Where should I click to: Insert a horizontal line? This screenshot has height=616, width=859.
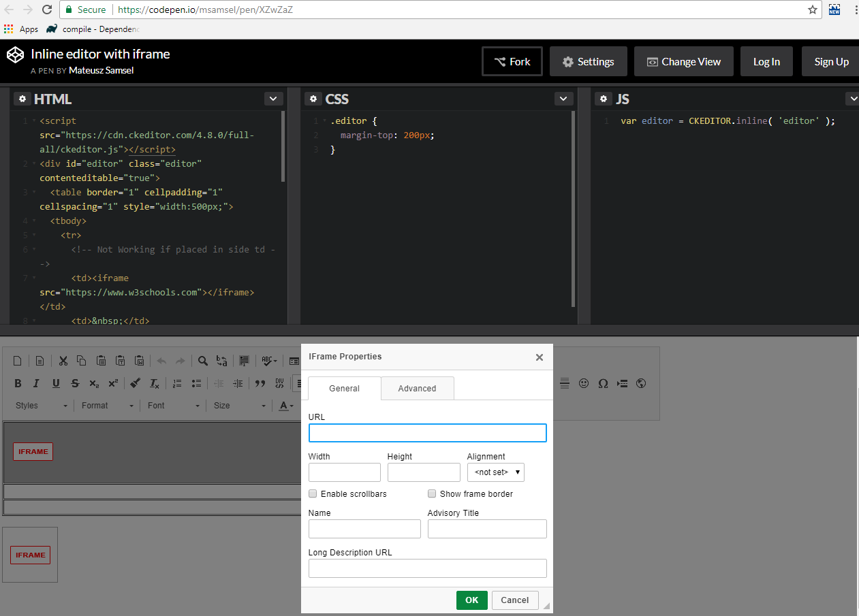click(565, 383)
